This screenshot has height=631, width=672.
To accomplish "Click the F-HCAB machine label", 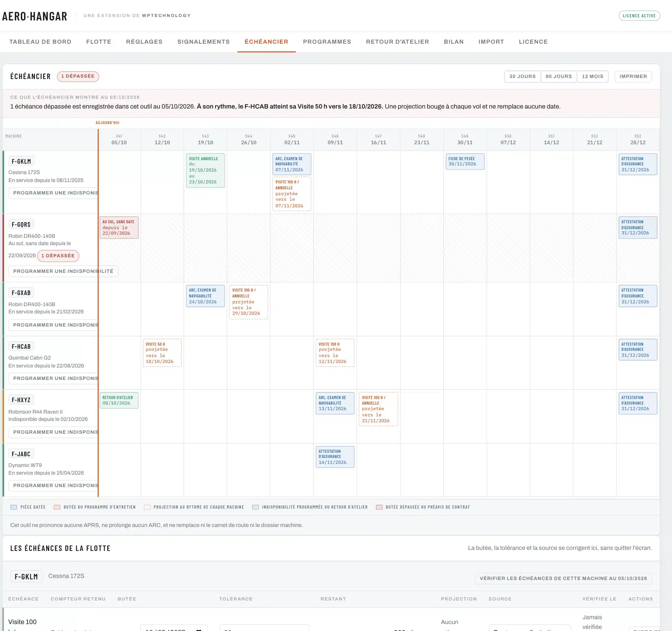I will click(x=21, y=346).
